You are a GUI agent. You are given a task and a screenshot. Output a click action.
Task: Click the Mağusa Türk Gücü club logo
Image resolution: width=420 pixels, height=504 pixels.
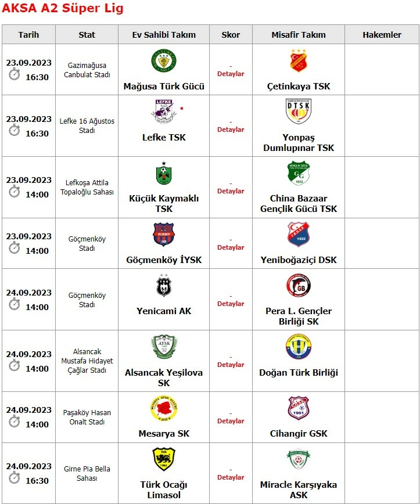pyautogui.click(x=164, y=61)
